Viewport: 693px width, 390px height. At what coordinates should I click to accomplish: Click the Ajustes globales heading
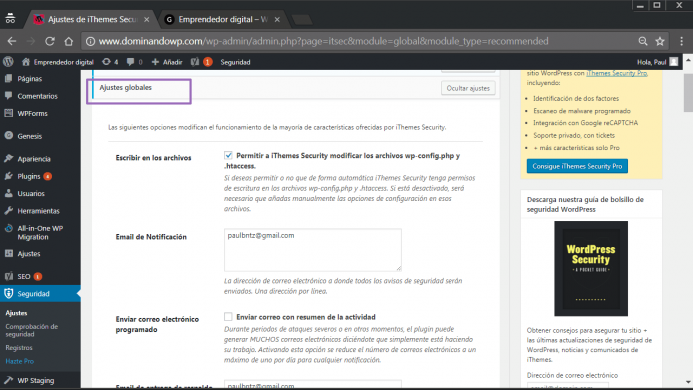pos(126,88)
